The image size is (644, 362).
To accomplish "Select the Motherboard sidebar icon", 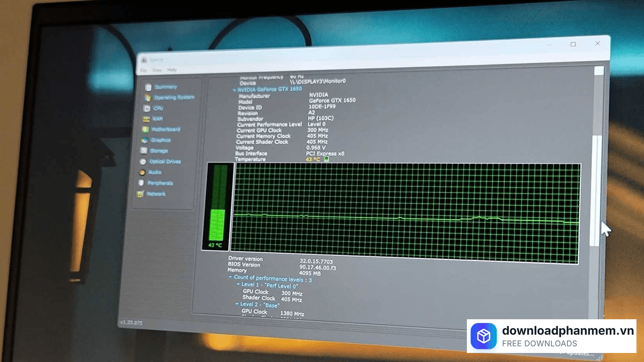I will pyautogui.click(x=146, y=129).
